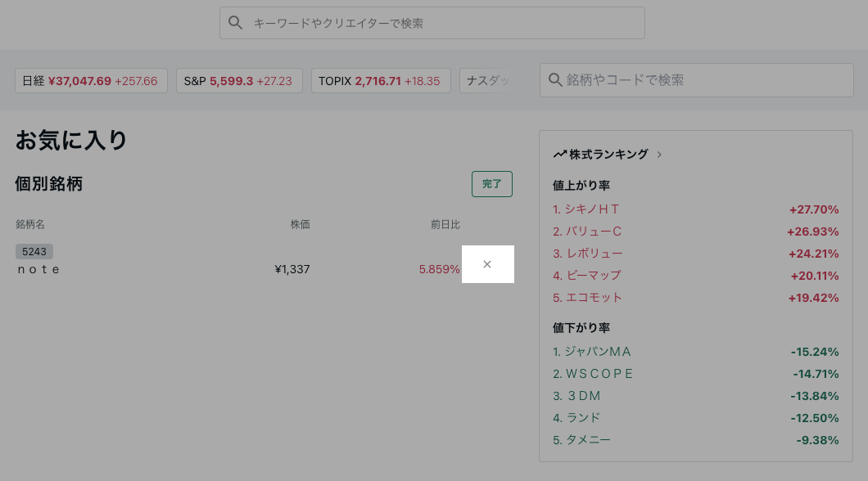Expand rankings via chevron after 株式ランキング

[659, 155]
